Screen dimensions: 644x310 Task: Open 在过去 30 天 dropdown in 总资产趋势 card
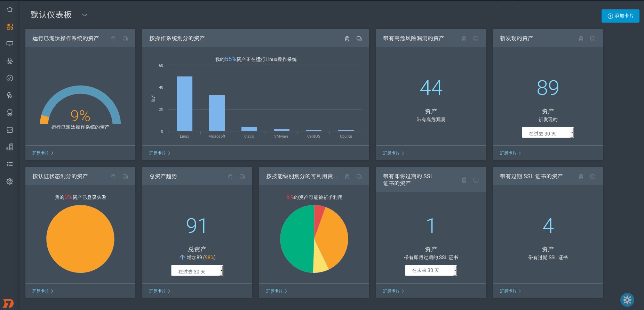pos(197,270)
